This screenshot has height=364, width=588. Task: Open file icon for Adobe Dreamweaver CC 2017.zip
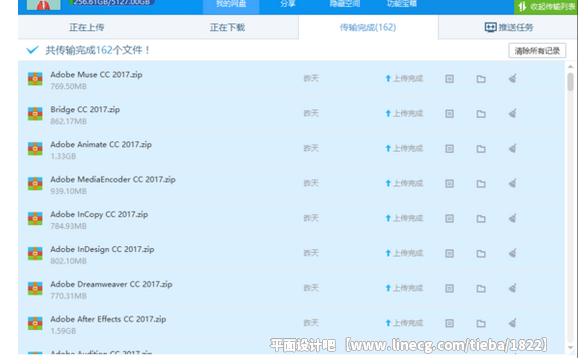(449, 288)
